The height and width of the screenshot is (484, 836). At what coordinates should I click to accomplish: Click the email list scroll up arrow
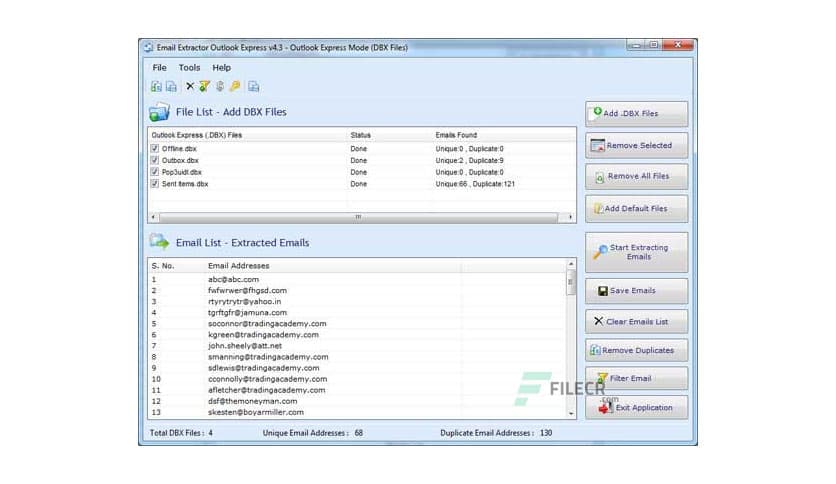tap(570, 264)
